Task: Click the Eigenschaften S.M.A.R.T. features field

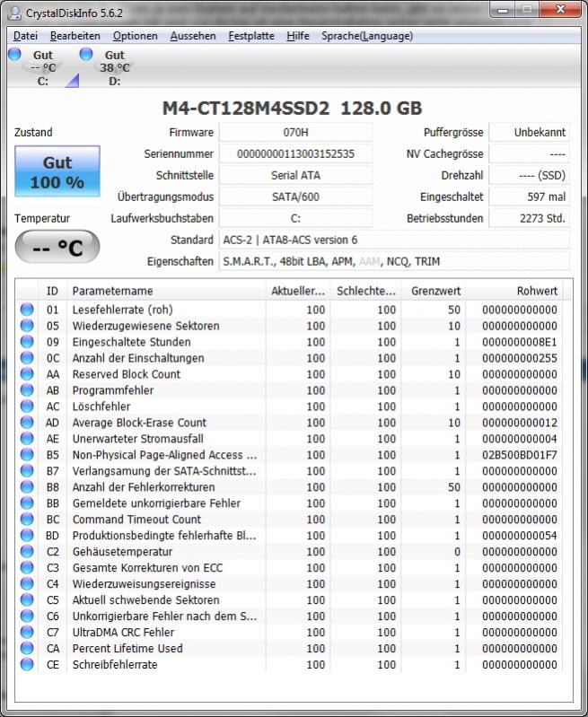Action: click(394, 261)
